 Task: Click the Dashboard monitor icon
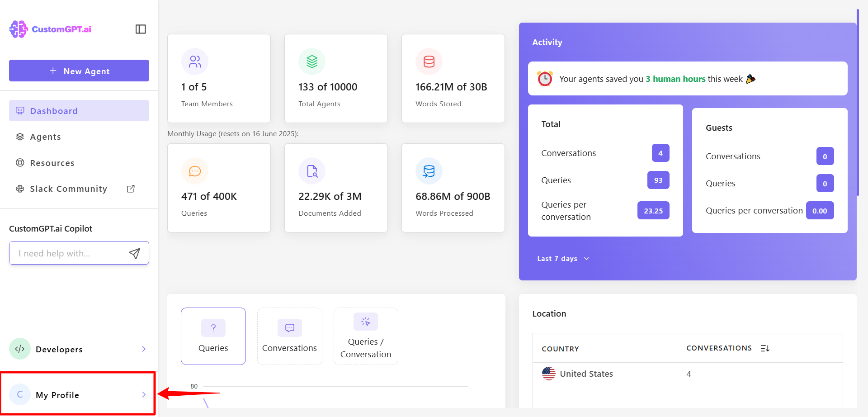[x=20, y=110]
